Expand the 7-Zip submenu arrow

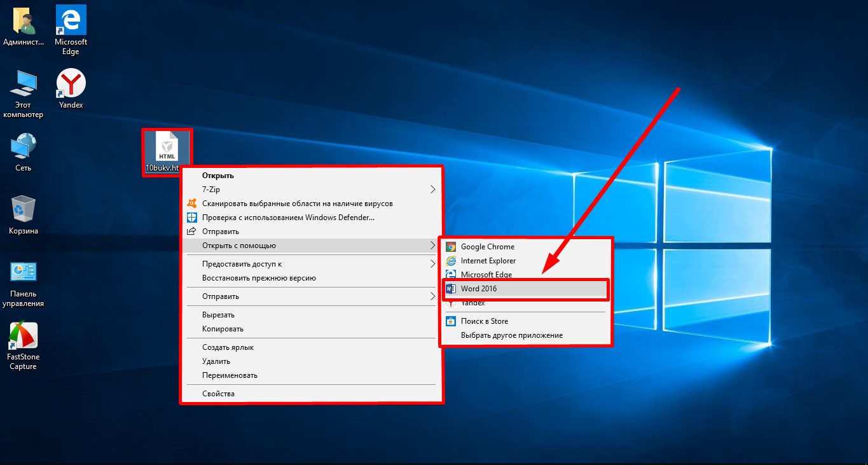pos(432,190)
